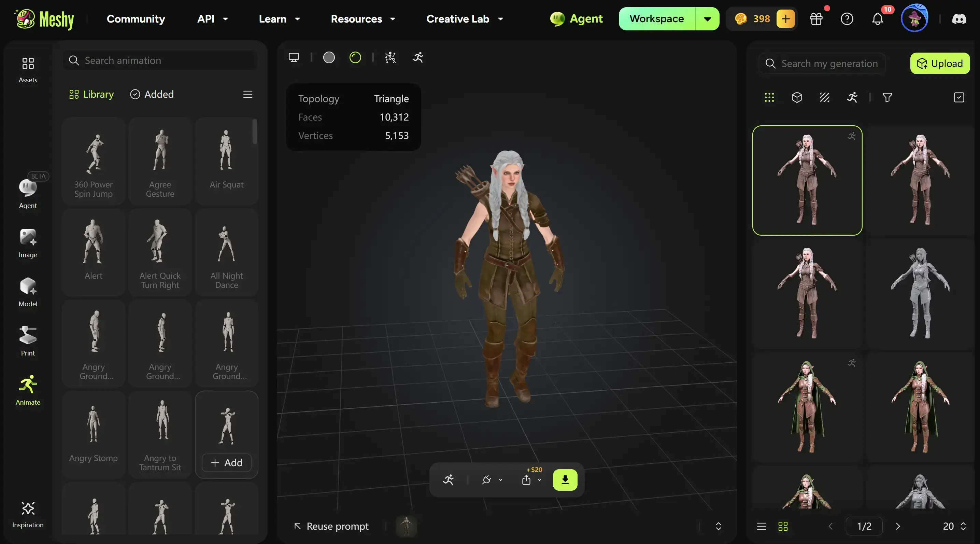
Task: Open the gift rewards icon
Action: click(816, 19)
